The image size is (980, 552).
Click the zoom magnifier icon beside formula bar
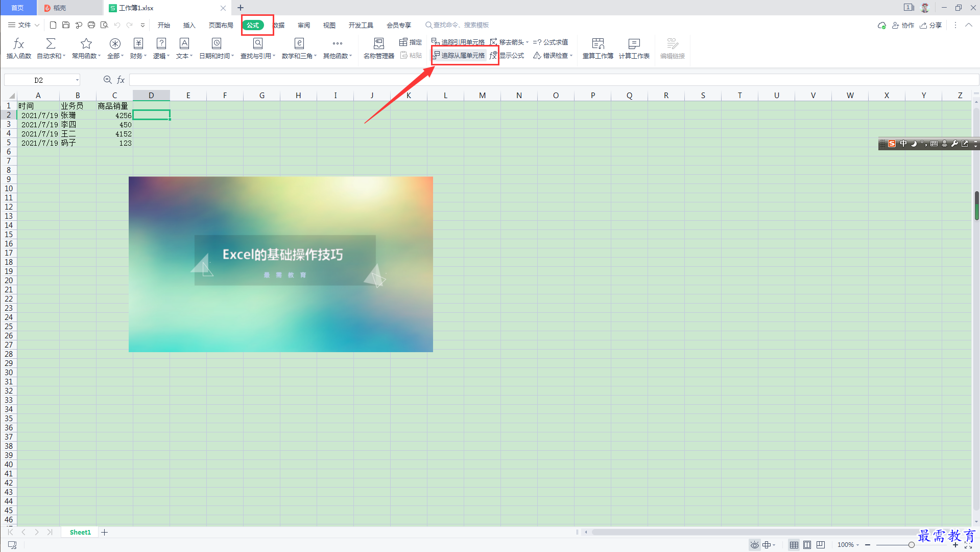(108, 80)
